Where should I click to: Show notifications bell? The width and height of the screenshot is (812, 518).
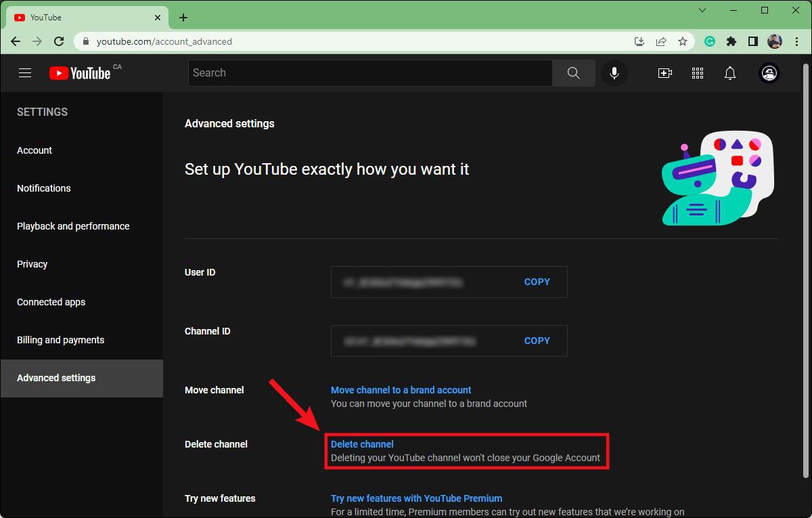(x=730, y=73)
